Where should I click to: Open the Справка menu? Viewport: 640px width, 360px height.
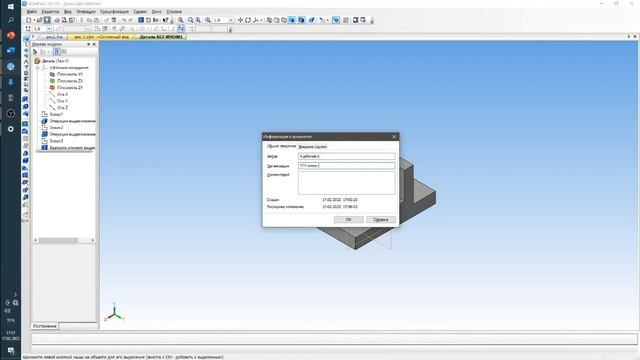click(x=174, y=11)
